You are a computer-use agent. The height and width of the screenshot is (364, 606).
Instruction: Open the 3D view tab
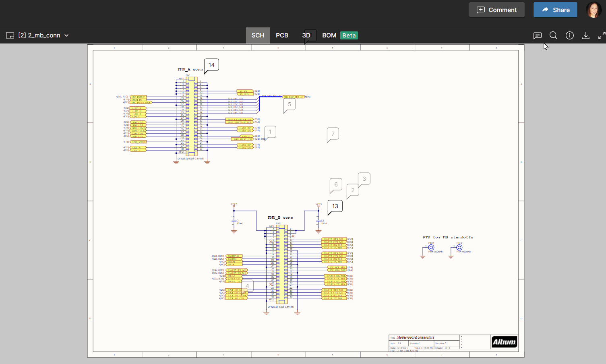point(306,35)
